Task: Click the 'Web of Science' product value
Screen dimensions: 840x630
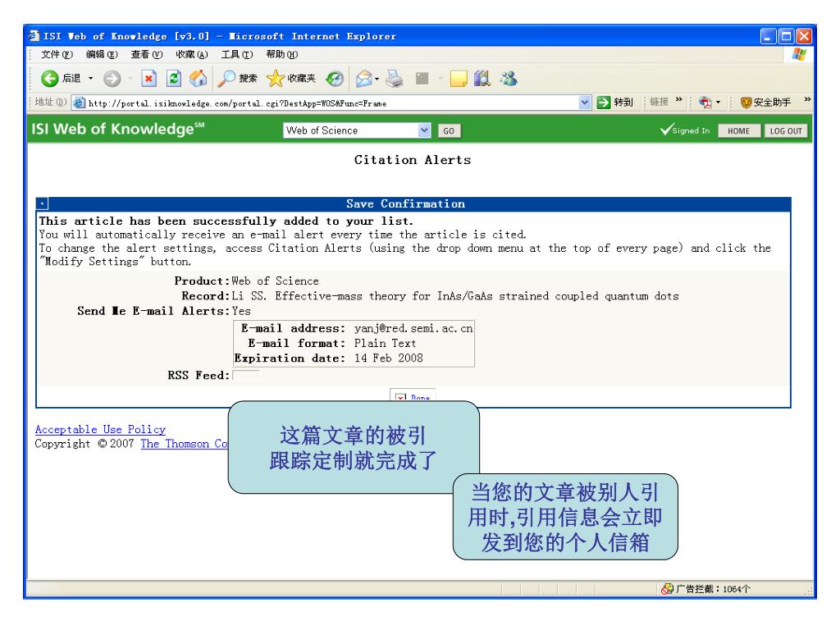Action: point(275,281)
